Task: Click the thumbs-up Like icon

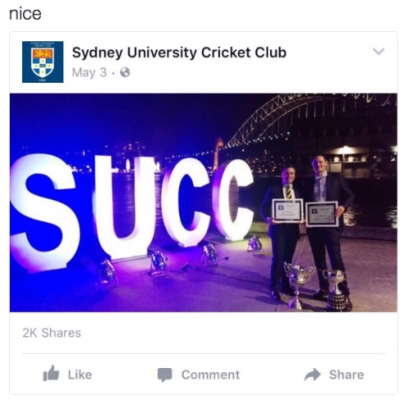Action: [51, 373]
